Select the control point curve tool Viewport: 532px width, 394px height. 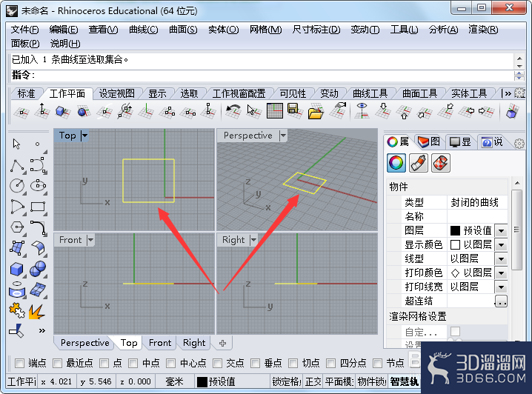[x=38, y=165]
